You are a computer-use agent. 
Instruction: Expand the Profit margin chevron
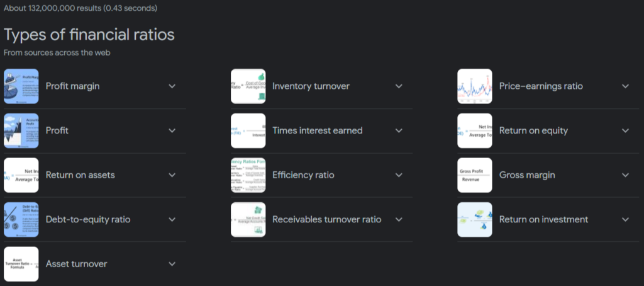tap(172, 86)
